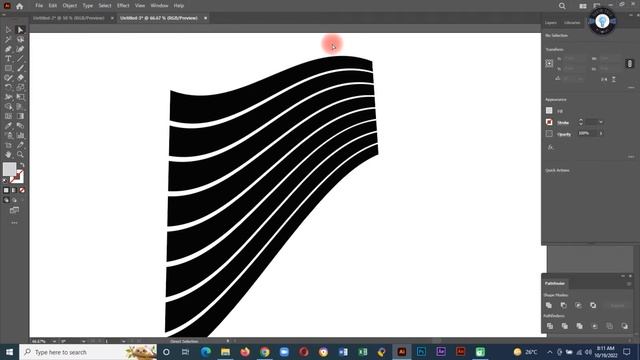The height and width of the screenshot is (360, 640).
Task: Select the Artboard tool
Action: 8,145
